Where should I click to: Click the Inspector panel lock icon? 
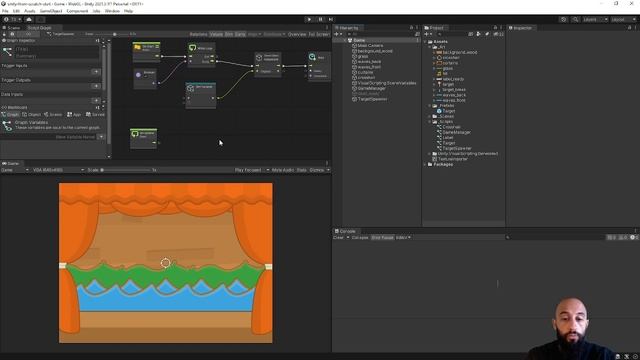coord(629,28)
